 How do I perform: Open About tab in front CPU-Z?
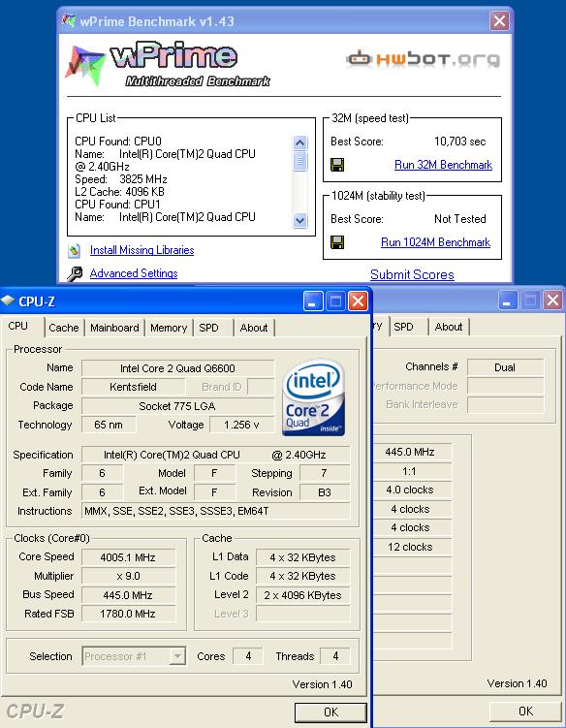254,328
